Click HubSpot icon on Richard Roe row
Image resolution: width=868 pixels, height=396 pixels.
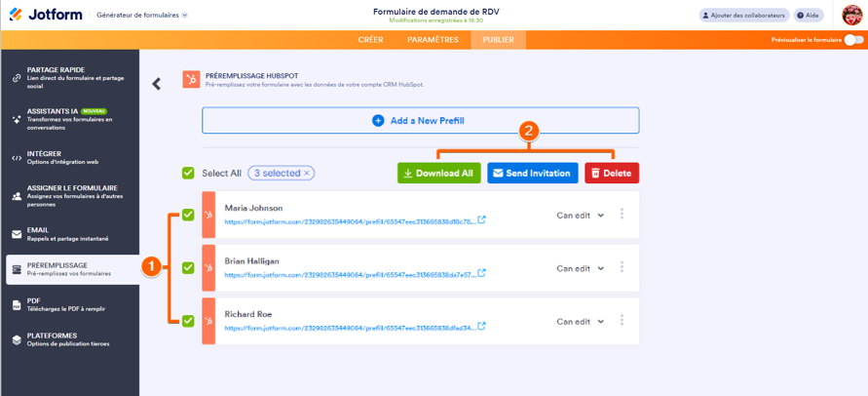(208, 321)
